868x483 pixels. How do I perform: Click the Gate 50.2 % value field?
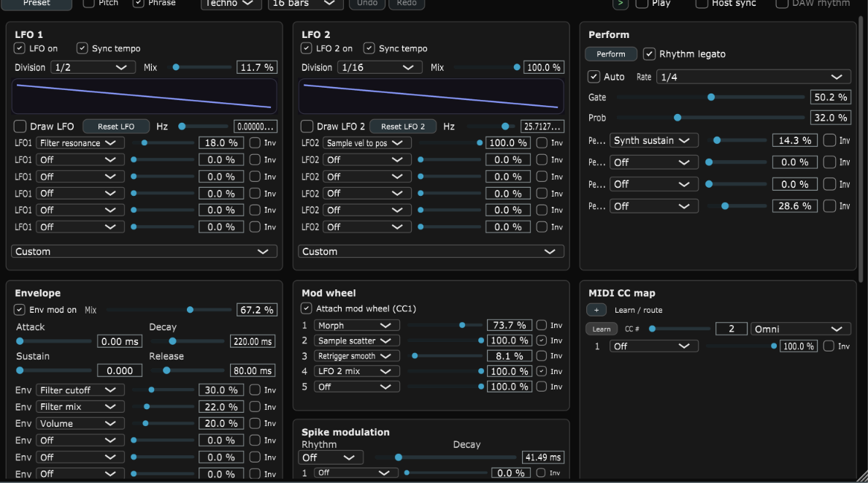[x=830, y=97]
